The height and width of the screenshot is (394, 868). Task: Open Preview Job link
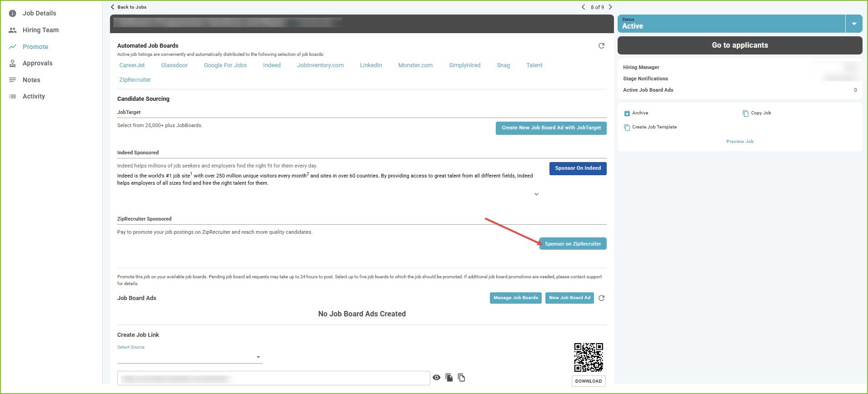point(740,142)
